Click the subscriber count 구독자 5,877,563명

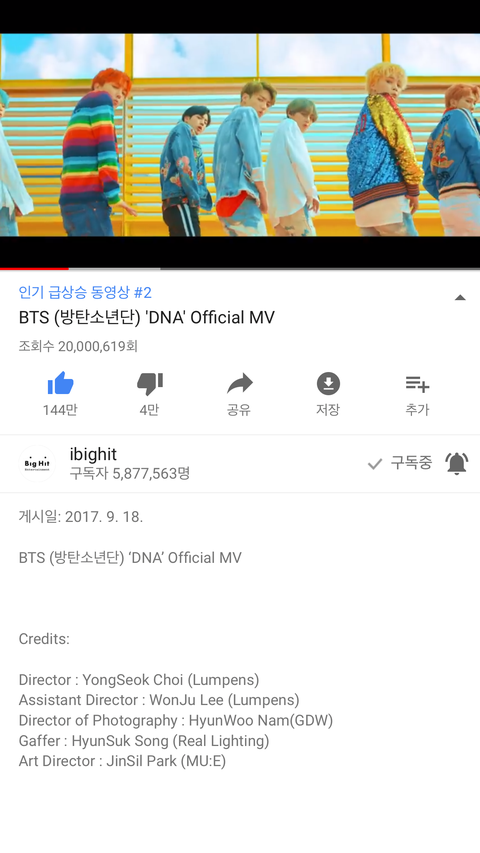(x=130, y=473)
